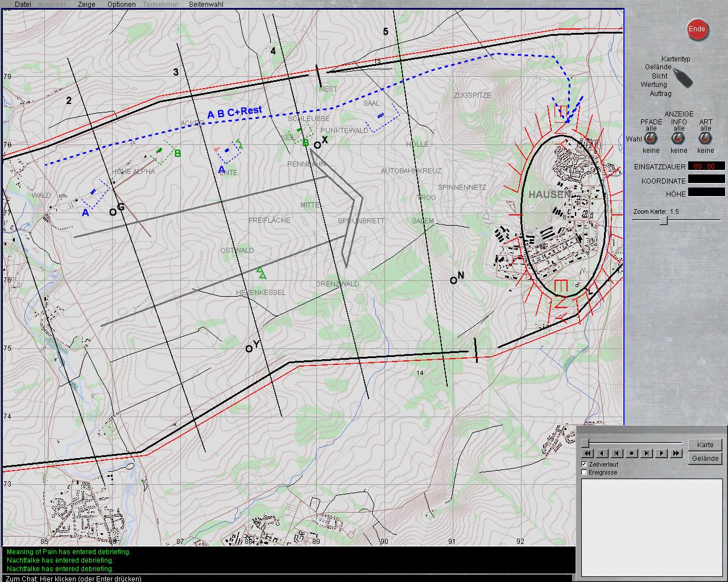Screen dimensions: 728x582
Task: Open the Zeige menu
Action: (x=86, y=4)
